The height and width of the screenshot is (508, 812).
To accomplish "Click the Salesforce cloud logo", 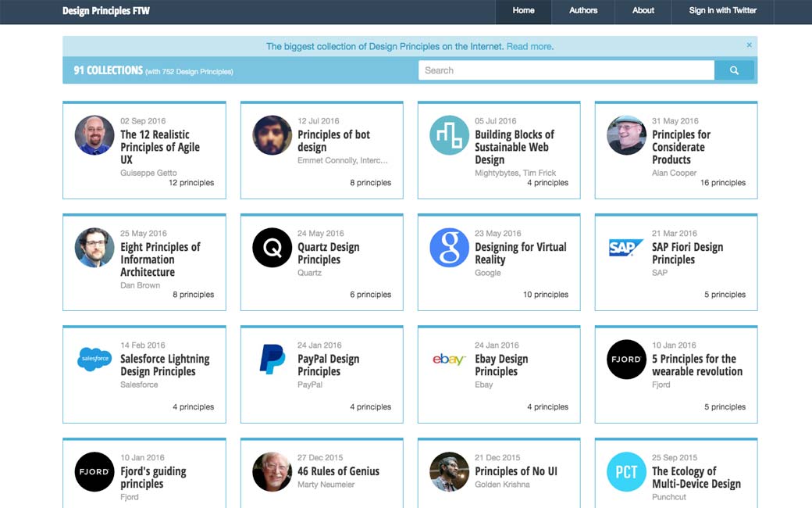I will [95, 360].
